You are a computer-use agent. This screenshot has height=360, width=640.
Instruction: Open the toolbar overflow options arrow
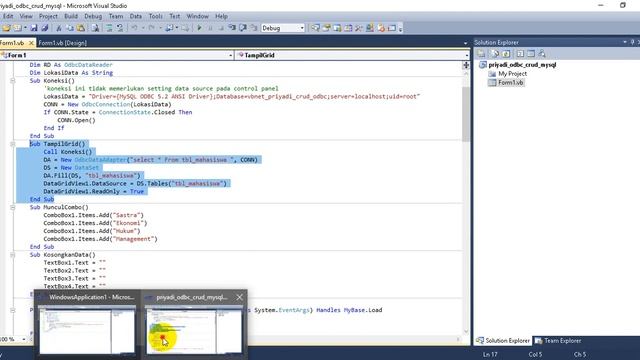[x=400, y=29]
